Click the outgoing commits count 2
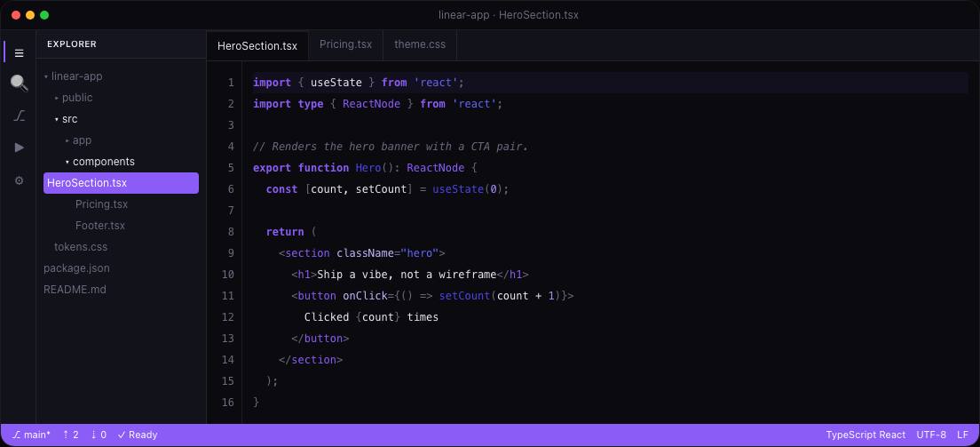The width and height of the screenshot is (980, 447). (x=71, y=435)
